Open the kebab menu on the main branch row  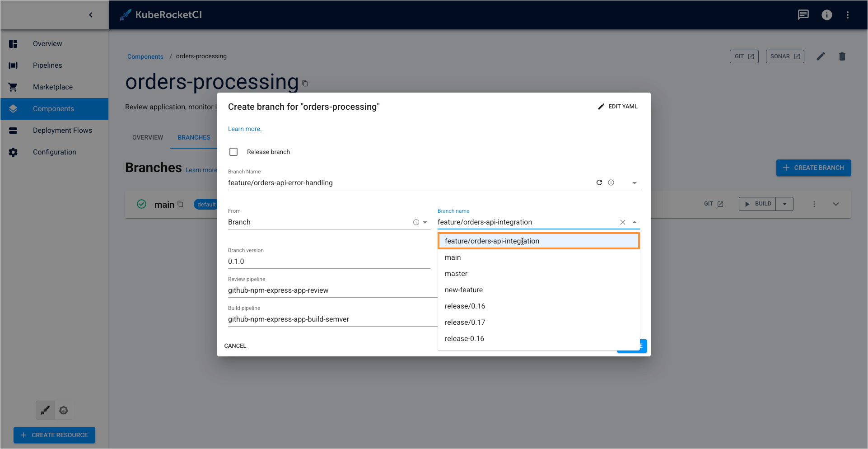[x=814, y=204]
